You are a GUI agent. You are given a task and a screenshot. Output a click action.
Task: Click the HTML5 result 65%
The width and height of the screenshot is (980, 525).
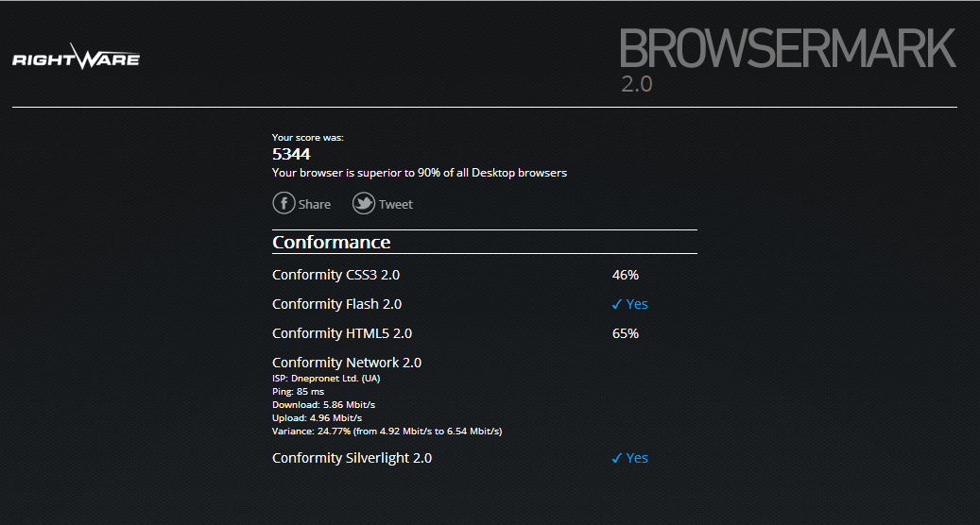tap(625, 333)
